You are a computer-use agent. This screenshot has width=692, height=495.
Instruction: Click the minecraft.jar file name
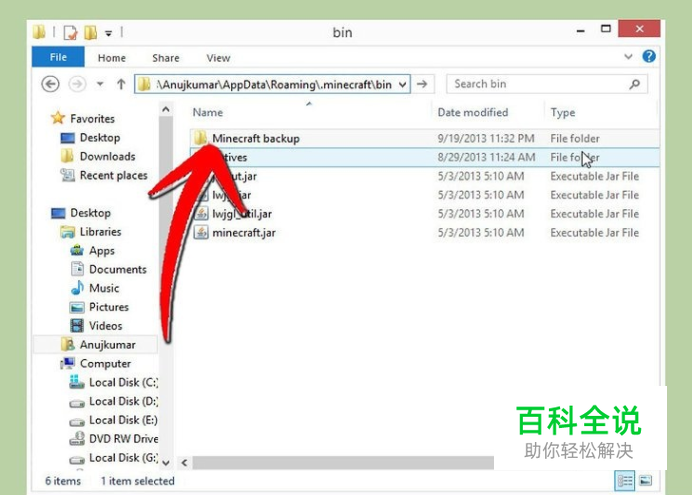click(244, 233)
